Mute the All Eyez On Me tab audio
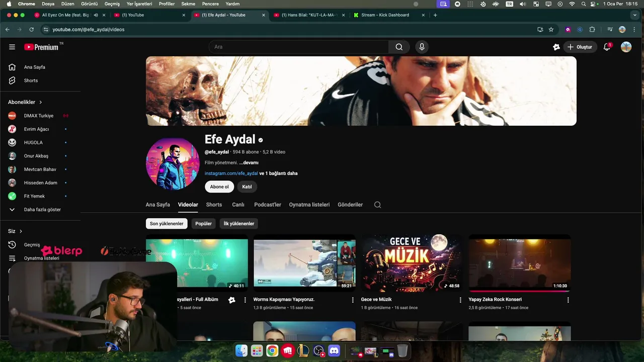The height and width of the screenshot is (362, 644). [x=96, y=15]
